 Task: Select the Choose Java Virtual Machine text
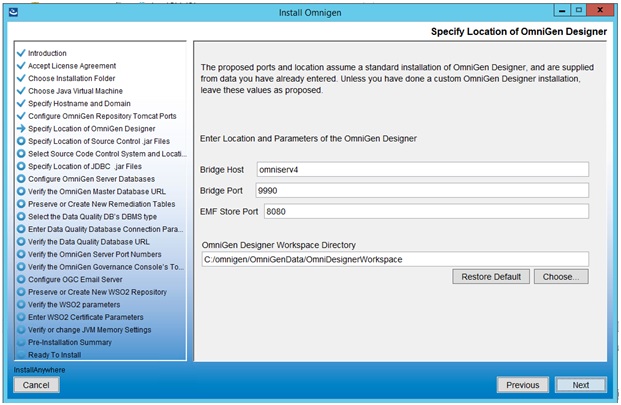(x=75, y=91)
